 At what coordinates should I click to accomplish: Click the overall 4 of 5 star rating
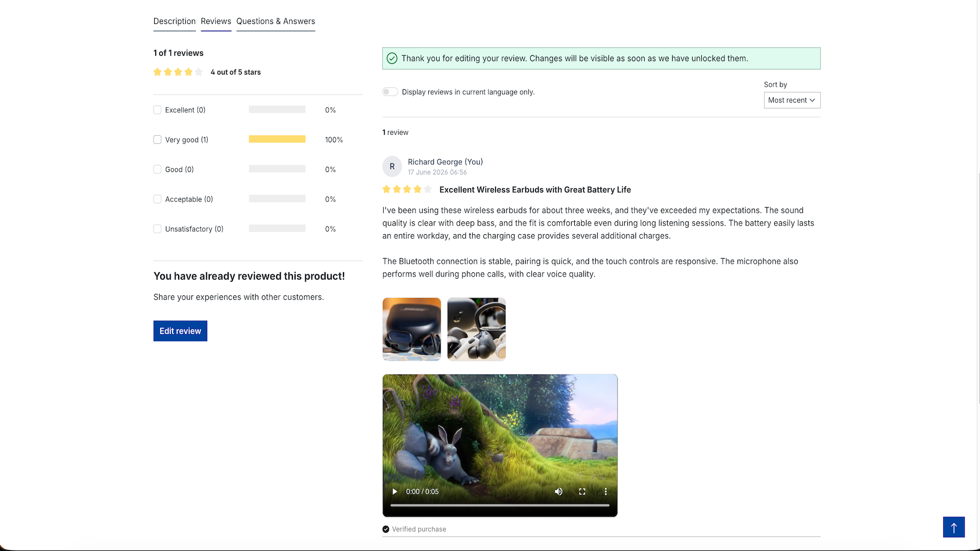178,72
